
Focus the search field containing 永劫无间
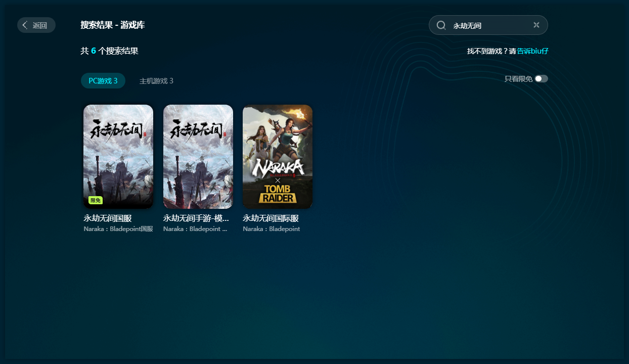(488, 25)
